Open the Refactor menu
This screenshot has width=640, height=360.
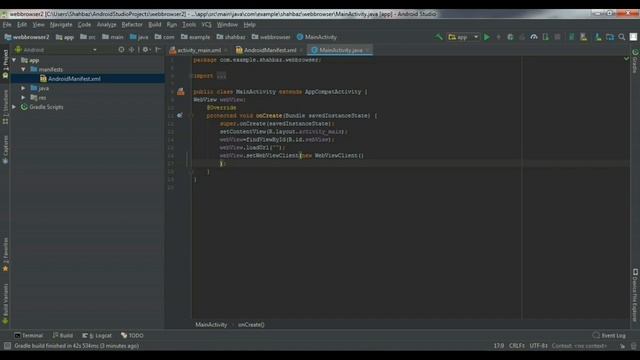[132, 24]
